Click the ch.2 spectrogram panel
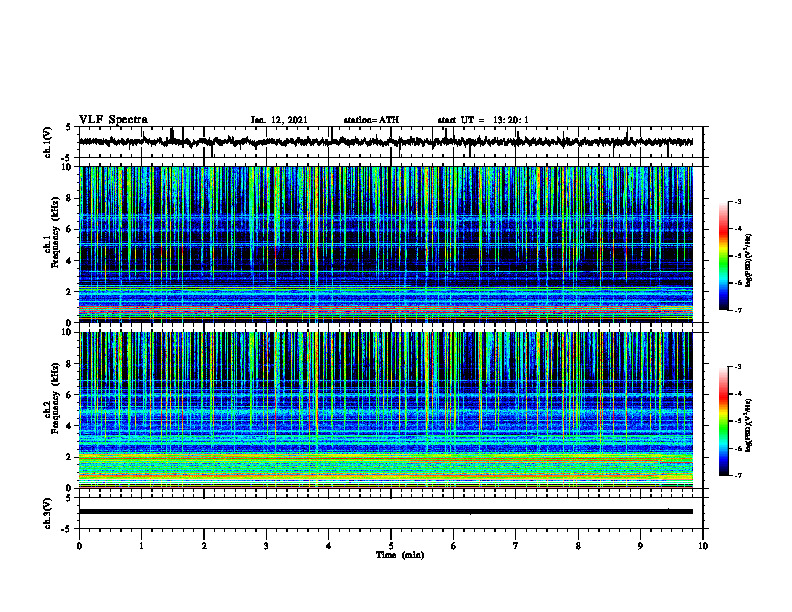This screenshot has height=612, width=792. pyautogui.click(x=386, y=410)
